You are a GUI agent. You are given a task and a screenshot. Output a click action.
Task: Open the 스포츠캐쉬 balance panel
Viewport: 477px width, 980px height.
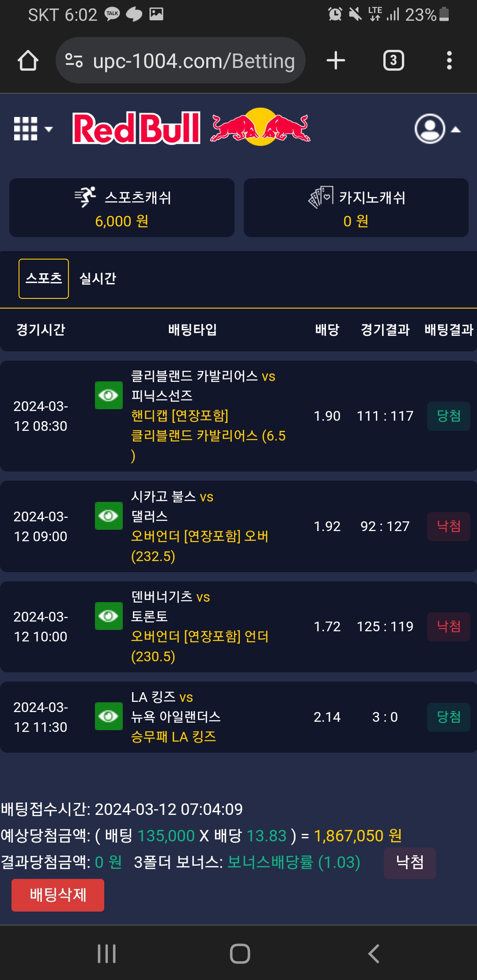point(122,208)
